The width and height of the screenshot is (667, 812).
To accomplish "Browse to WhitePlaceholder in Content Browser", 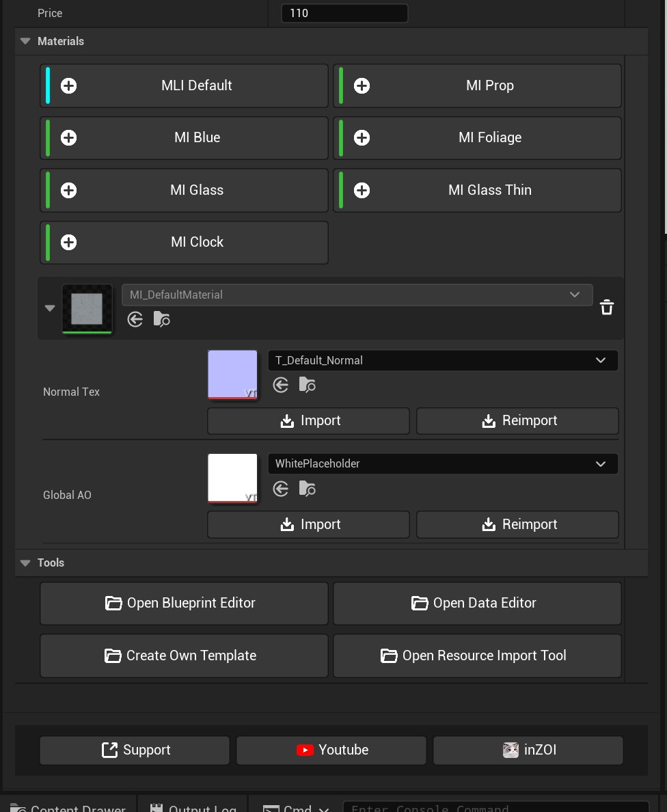I will [x=307, y=489].
